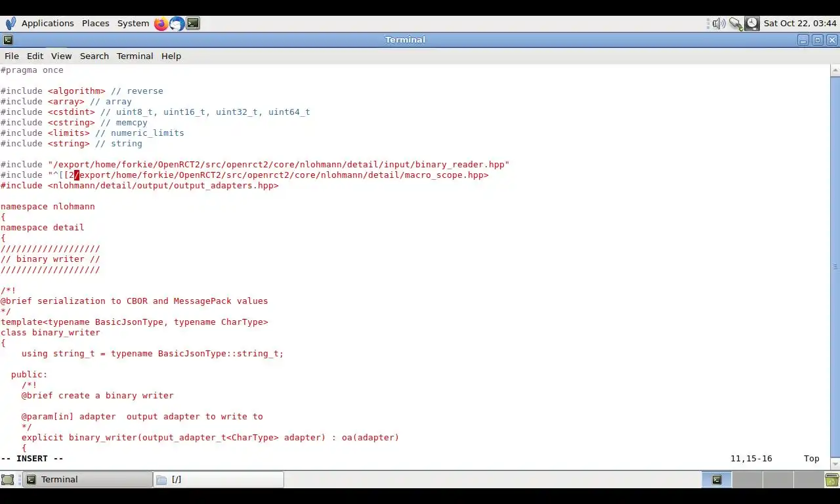840x504 pixels.
Task: Click the 'using string_t' line
Action: tap(153, 354)
